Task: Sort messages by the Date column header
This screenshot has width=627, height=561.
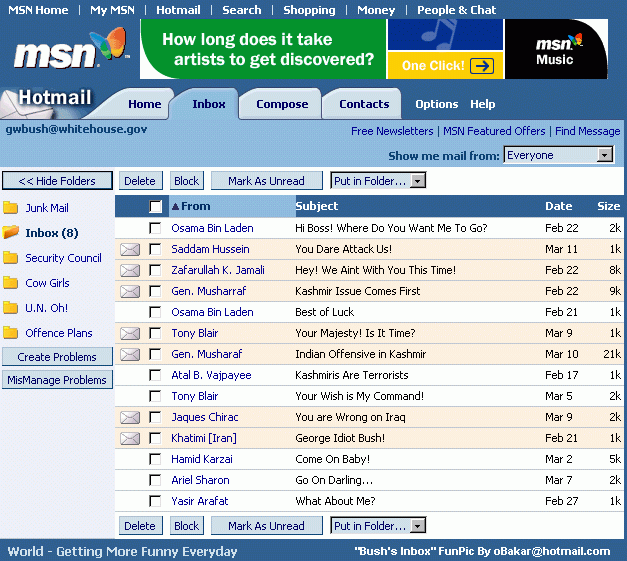Action: [559, 206]
